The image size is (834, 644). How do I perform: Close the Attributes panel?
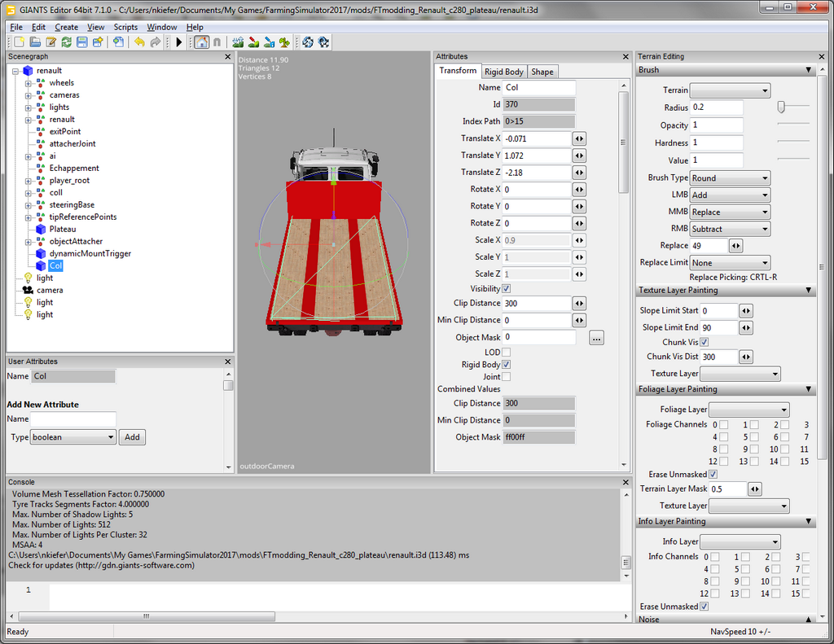[625, 56]
